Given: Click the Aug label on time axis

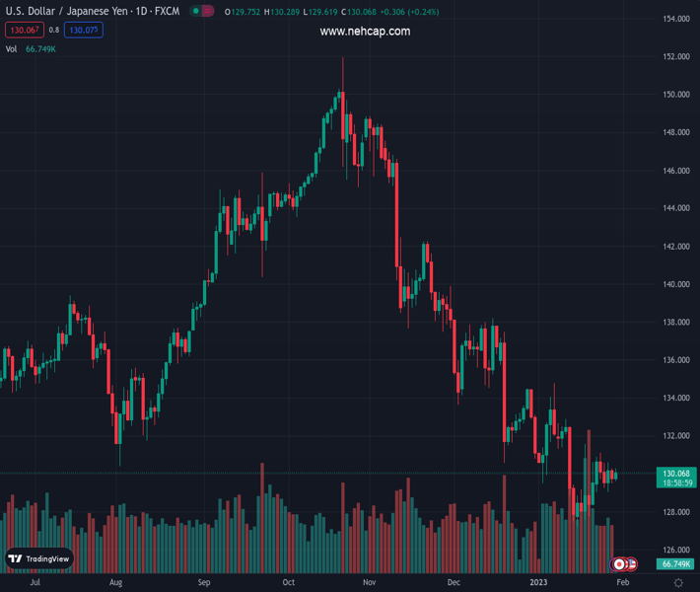Looking at the screenshot, I should click(115, 583).
